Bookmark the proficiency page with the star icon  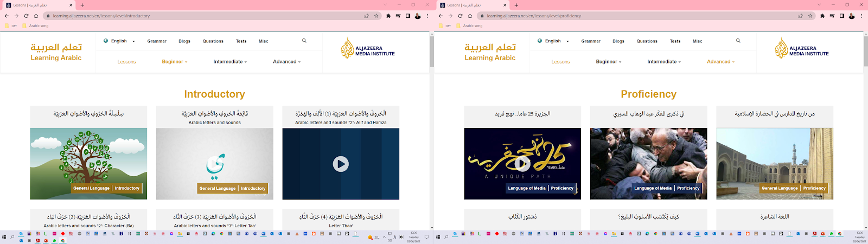[x=810, y=16]
